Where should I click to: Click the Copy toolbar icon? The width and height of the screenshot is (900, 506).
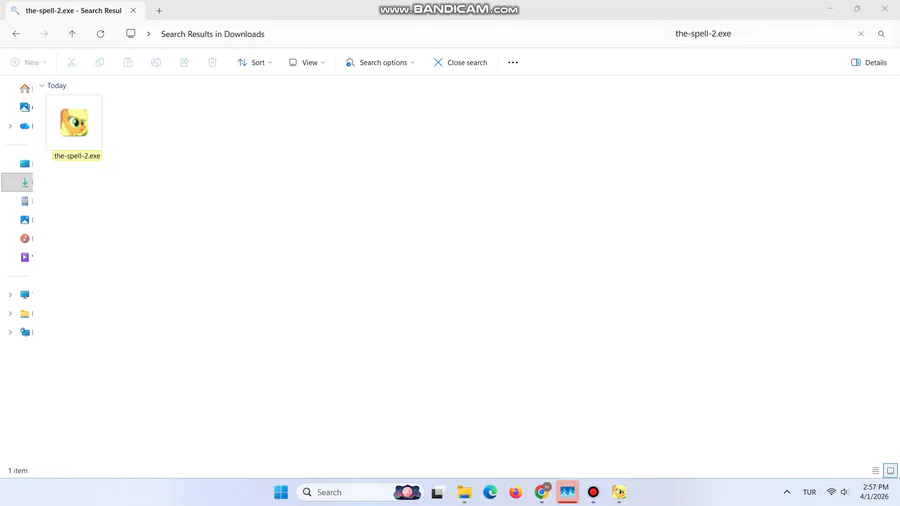[100, 63]
